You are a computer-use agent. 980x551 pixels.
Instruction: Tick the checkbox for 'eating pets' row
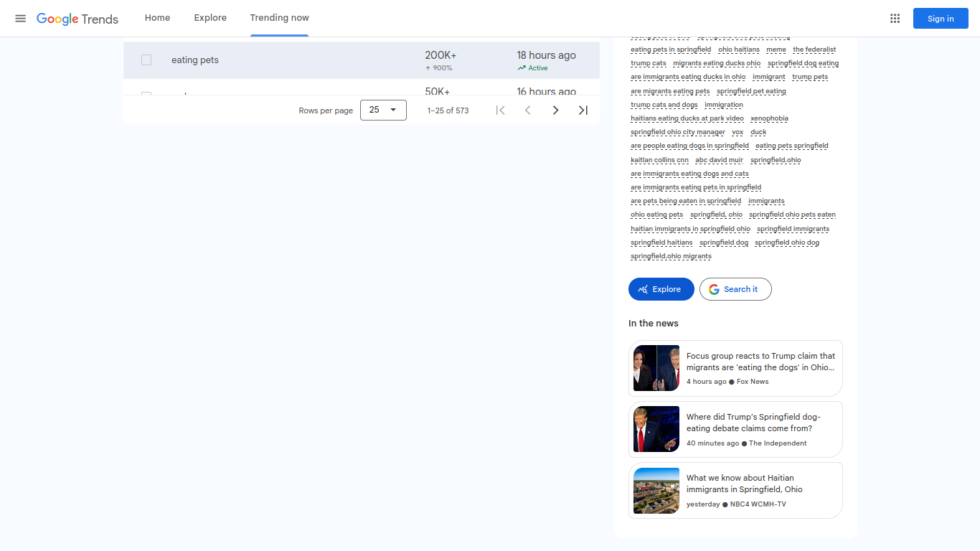[146, 60]
